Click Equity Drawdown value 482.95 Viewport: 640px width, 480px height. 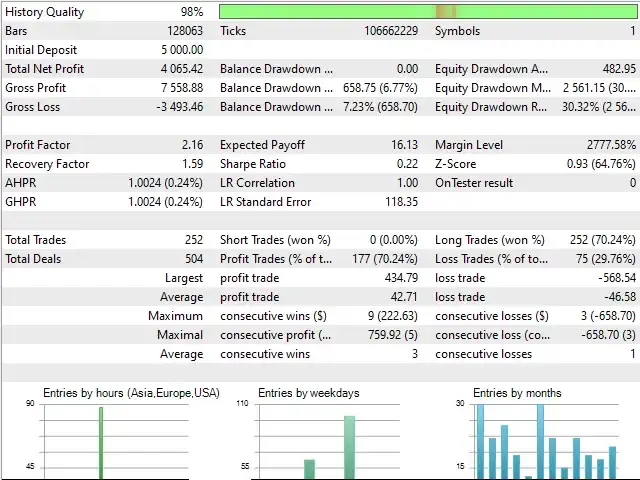point(619,69)
